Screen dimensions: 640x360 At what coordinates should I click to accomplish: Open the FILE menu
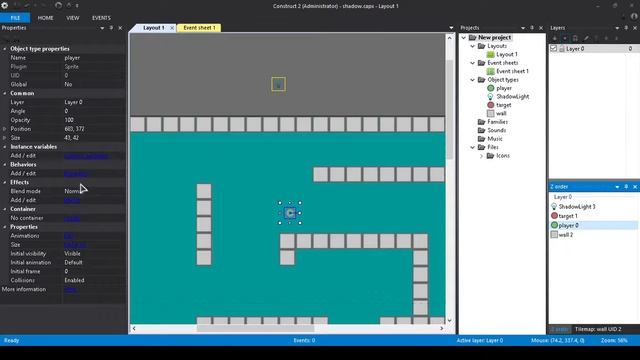click(x=15, y=18)
